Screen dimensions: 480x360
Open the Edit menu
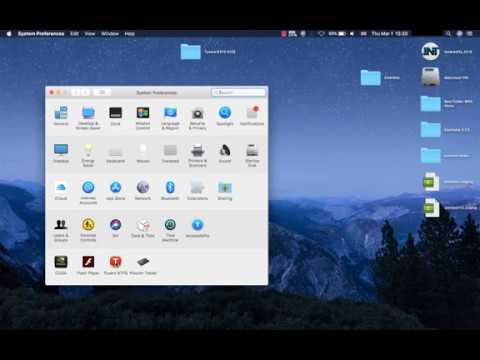click(74, 34)
